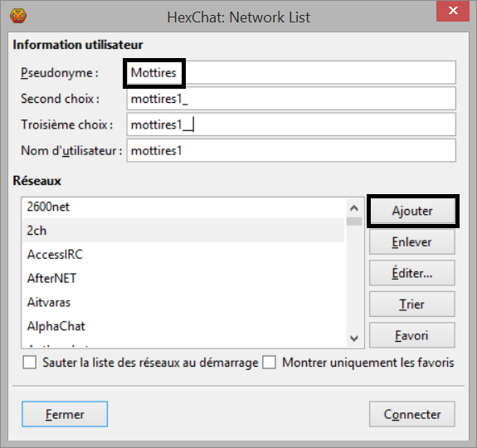Remove the selected network using Enlever

pos(412,242)
